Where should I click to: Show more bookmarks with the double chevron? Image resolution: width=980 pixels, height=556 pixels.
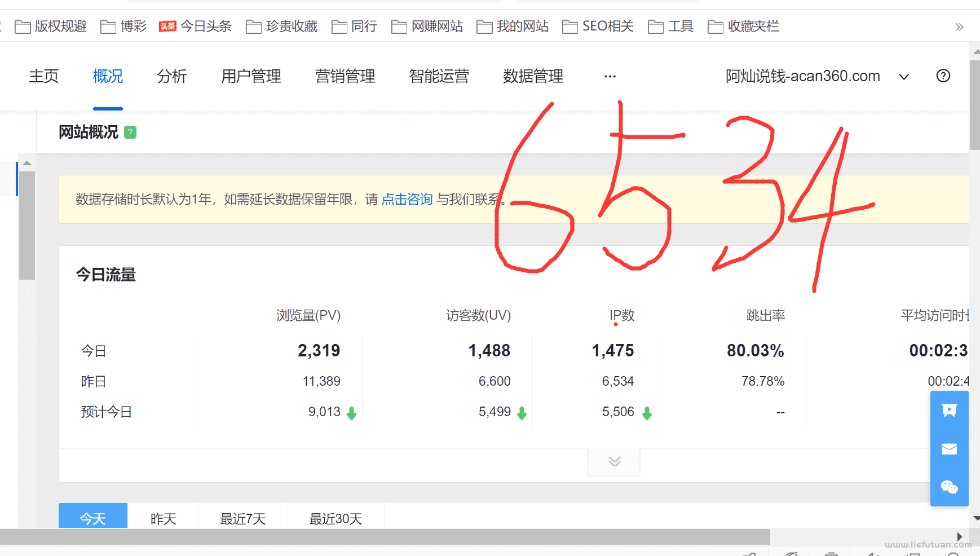tap(959, 27)
